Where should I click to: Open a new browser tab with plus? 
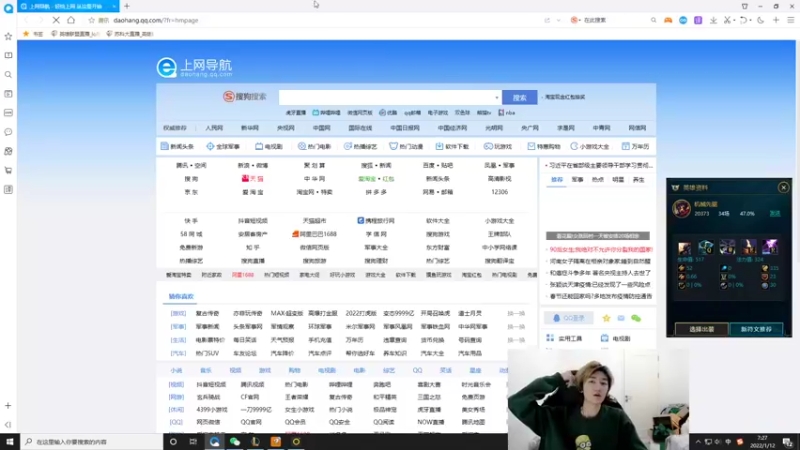127,6
